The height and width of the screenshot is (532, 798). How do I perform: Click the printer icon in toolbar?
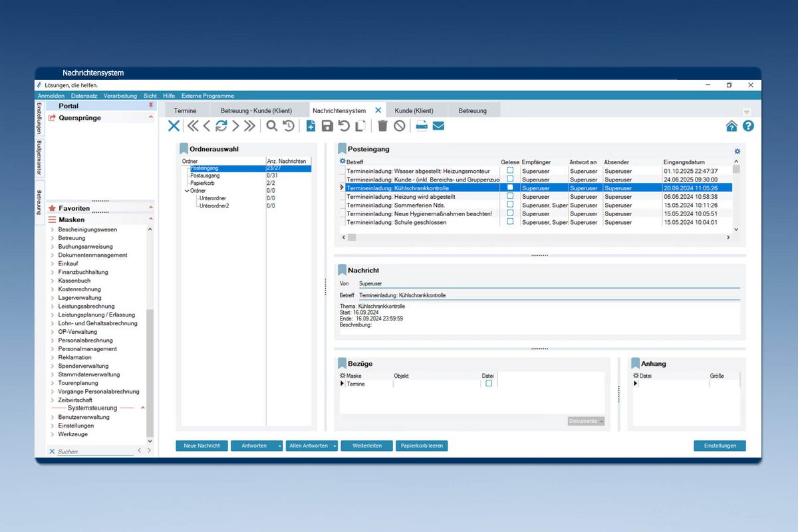(x=422, y=126)
